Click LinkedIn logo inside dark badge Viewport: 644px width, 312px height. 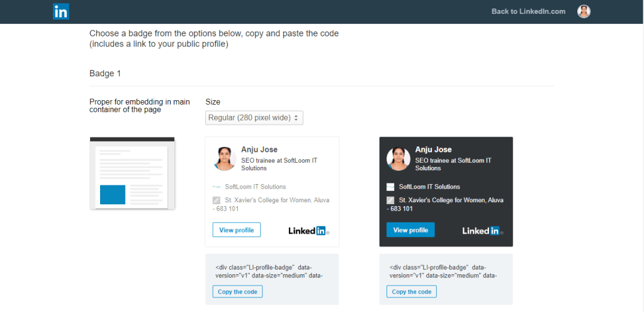click(482, 231)
